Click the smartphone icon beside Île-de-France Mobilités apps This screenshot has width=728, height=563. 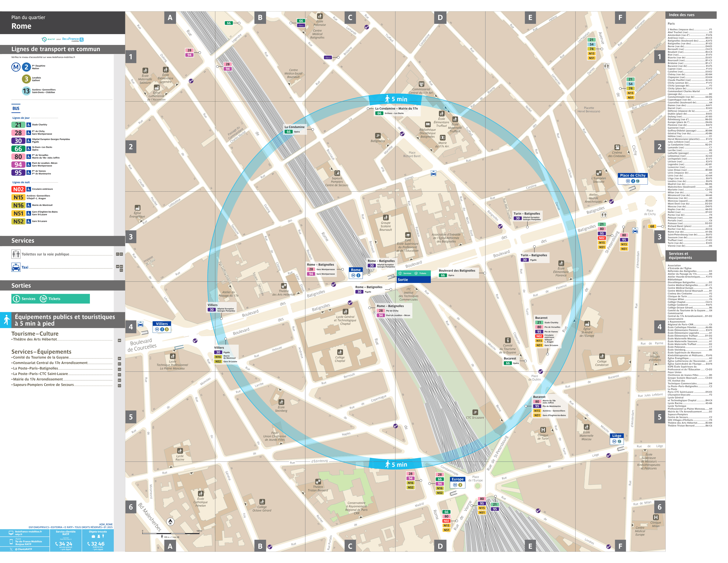tap(11, 542)
